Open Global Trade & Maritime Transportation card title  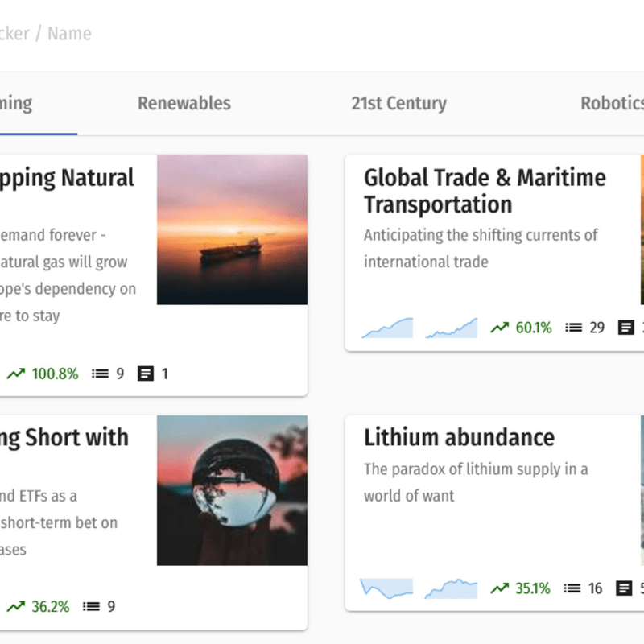point(485,191)
